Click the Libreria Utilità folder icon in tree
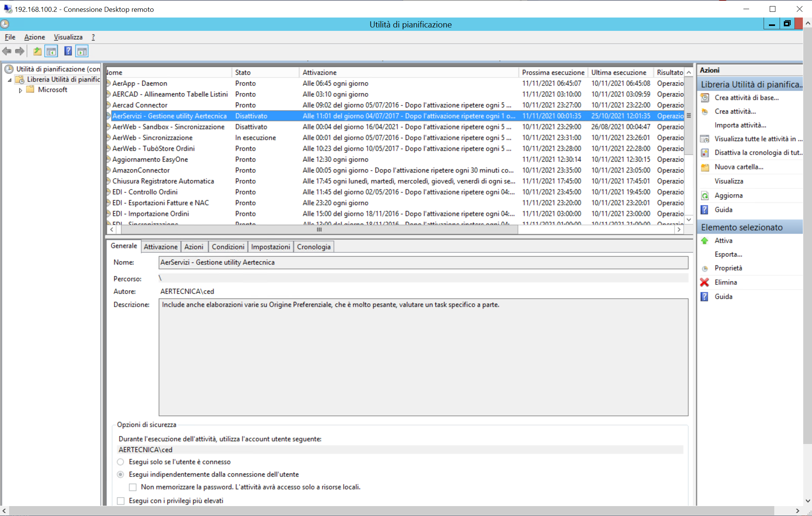The image size is (812, 516). pos(20,79)
